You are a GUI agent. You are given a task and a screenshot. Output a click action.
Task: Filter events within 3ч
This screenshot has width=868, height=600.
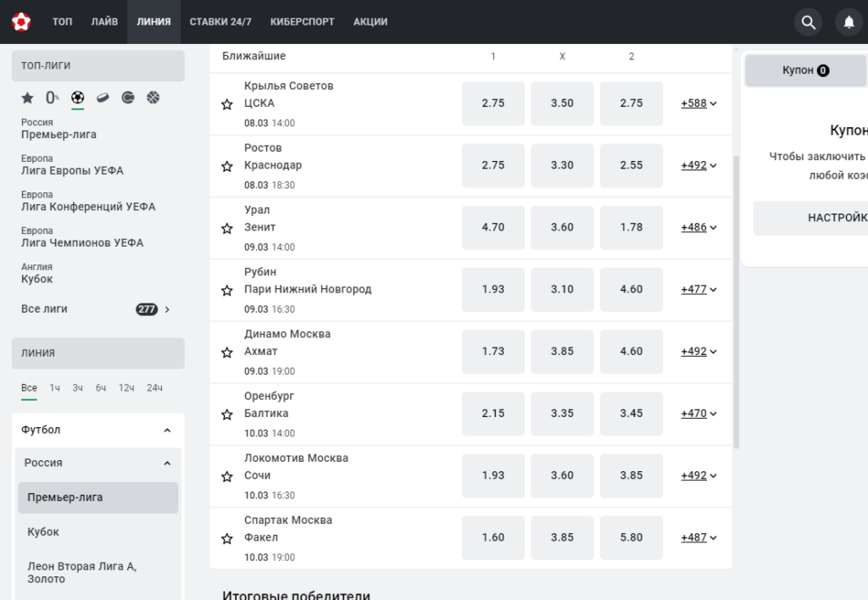[x=77, y=388]
